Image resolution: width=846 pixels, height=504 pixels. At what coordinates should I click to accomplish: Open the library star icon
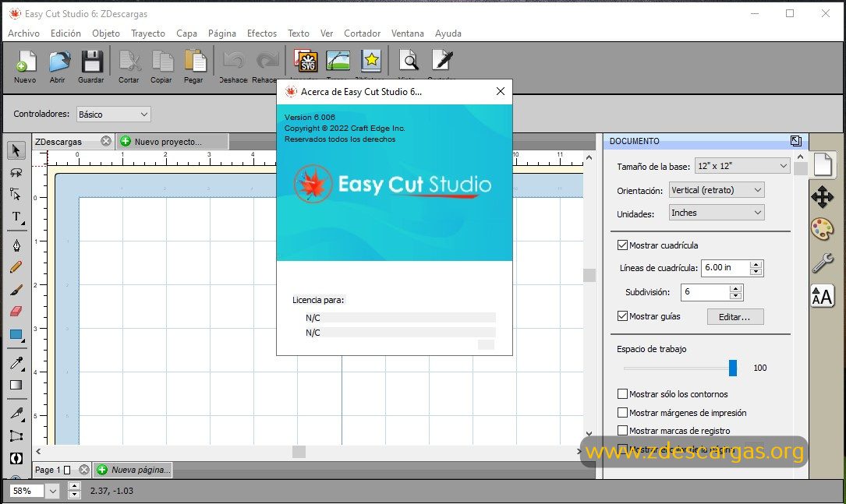click(371, 61)
